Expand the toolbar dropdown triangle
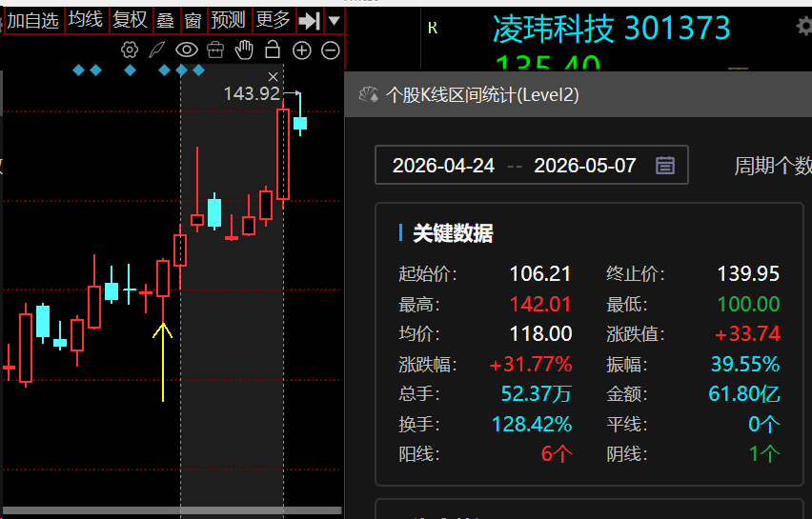Image resolution: width=812 pixels, height=519 pixels. pos(334,21)
